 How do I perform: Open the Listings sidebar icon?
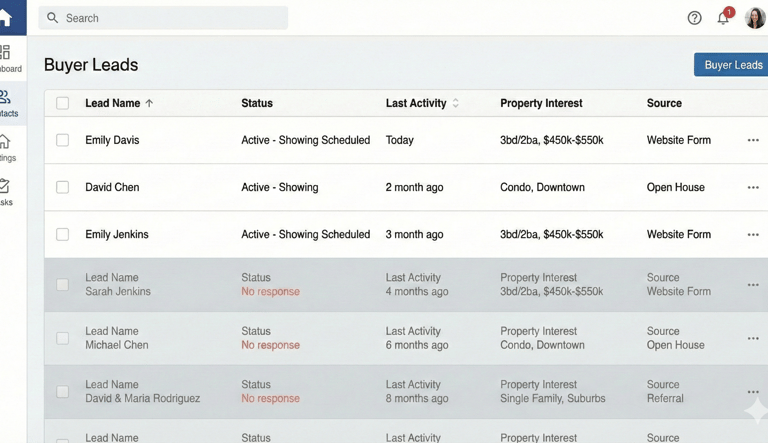point(5,142)
